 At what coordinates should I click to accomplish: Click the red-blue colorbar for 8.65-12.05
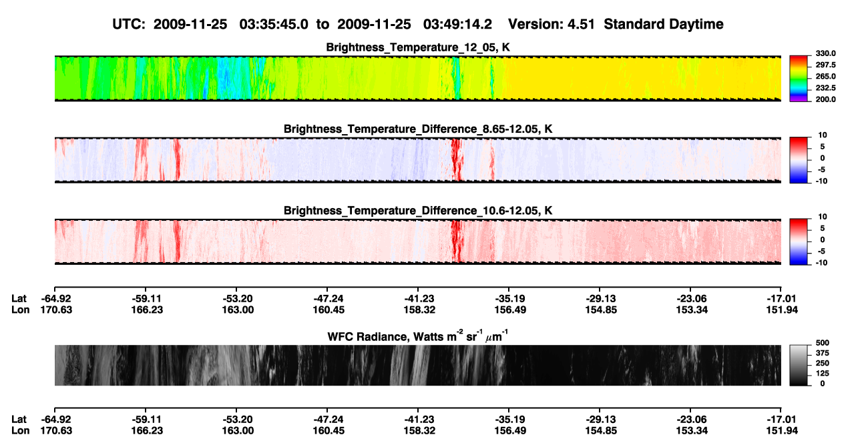(799, 160)
